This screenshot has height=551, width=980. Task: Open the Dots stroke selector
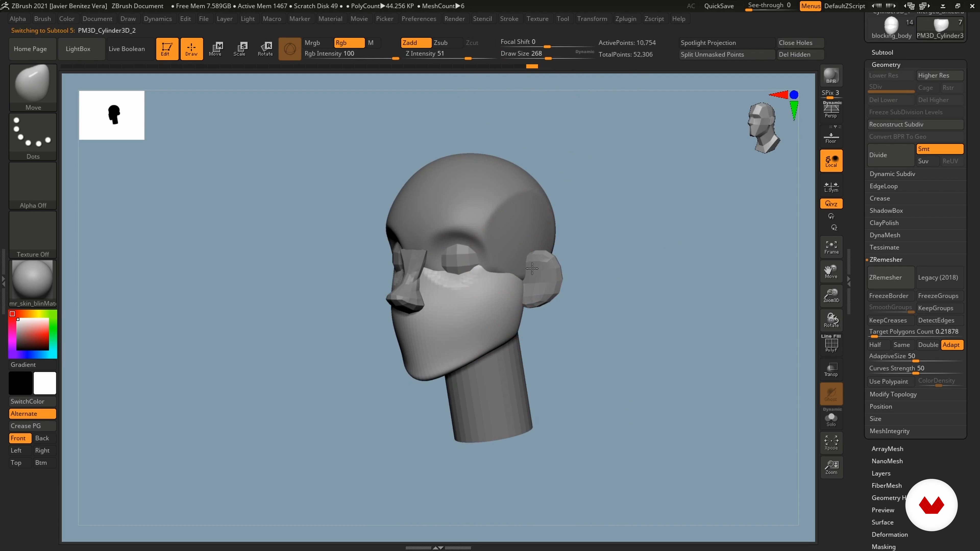33,137
